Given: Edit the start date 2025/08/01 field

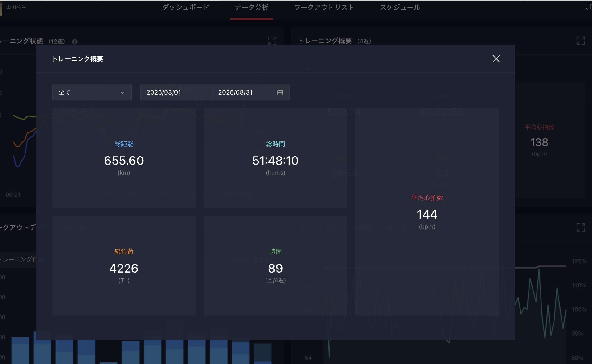Looking at the screenshot, I should (164, 92).
